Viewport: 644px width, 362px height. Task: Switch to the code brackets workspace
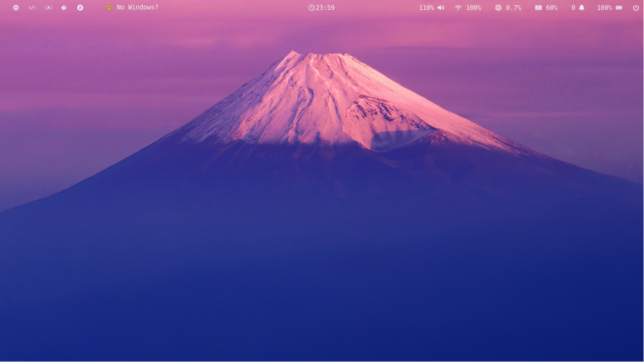click(x=32, y=8)
